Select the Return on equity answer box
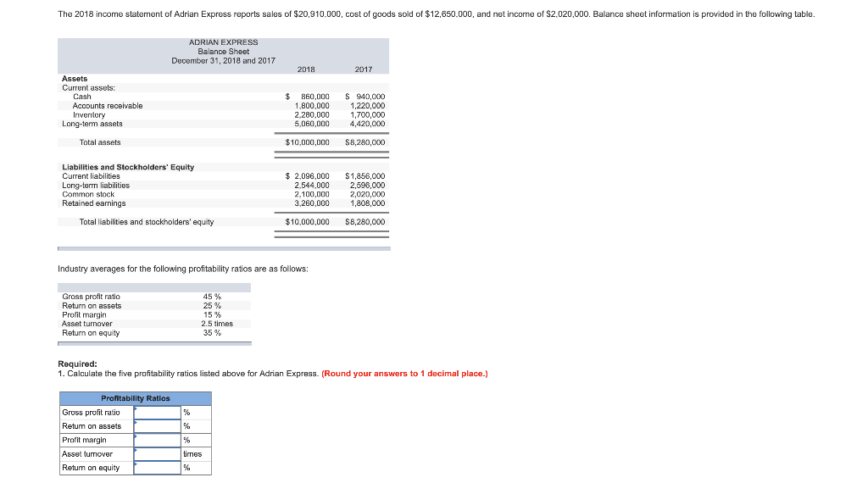The image size is (868, 483). point(157,468)
